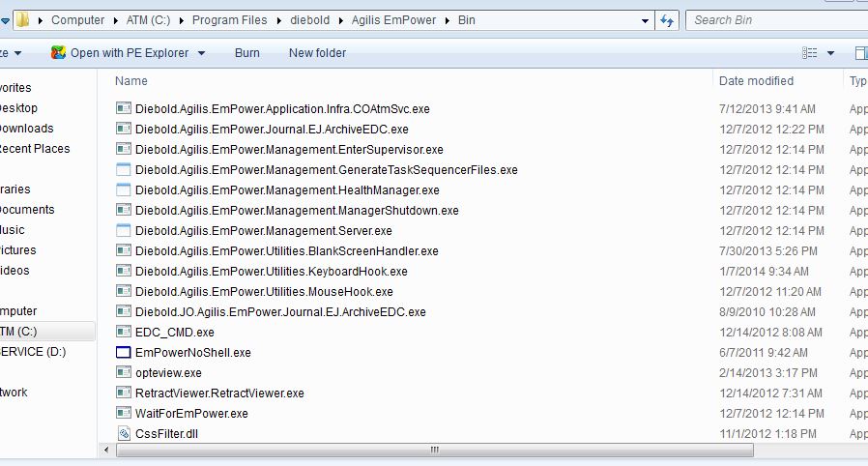This screenshot has width=868, height=466.
Task: Expand the arrow after ATM (C:) in breadcrumb
Action: tap(182, 20)
